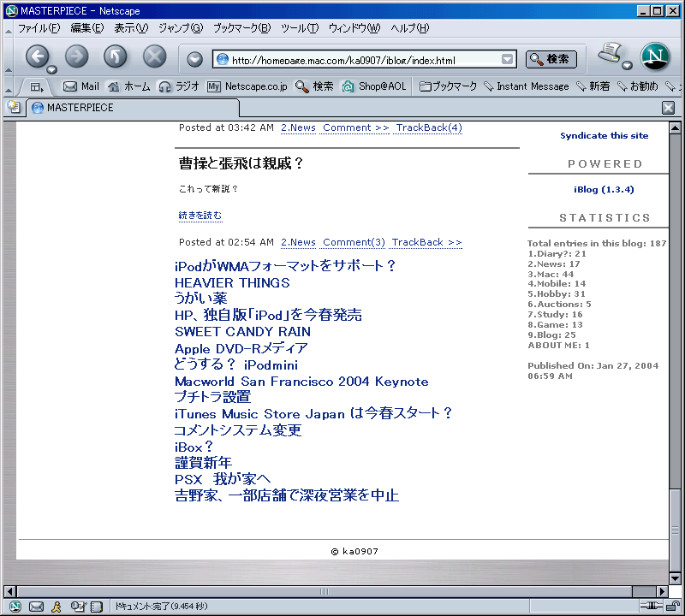Image resolution: width=685 pixels, height=616 pixels.
Task: Click the Print icon
Action: tap(610, 53)
